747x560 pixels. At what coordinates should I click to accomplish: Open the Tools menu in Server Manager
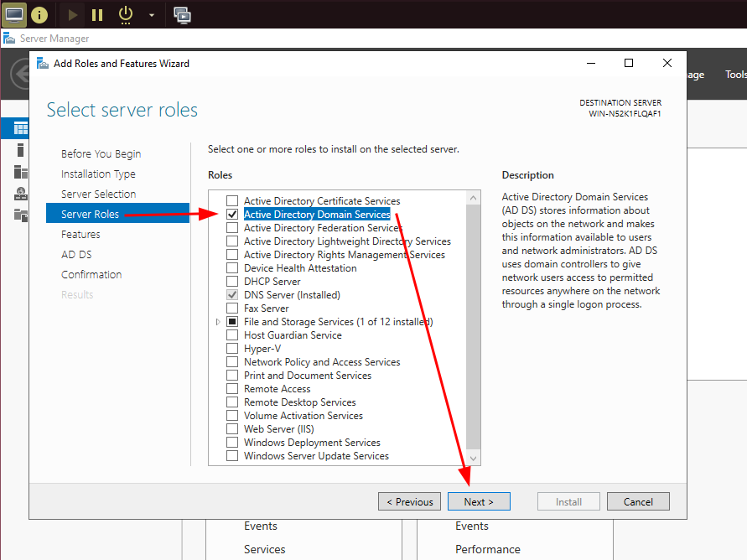(735, 75)
